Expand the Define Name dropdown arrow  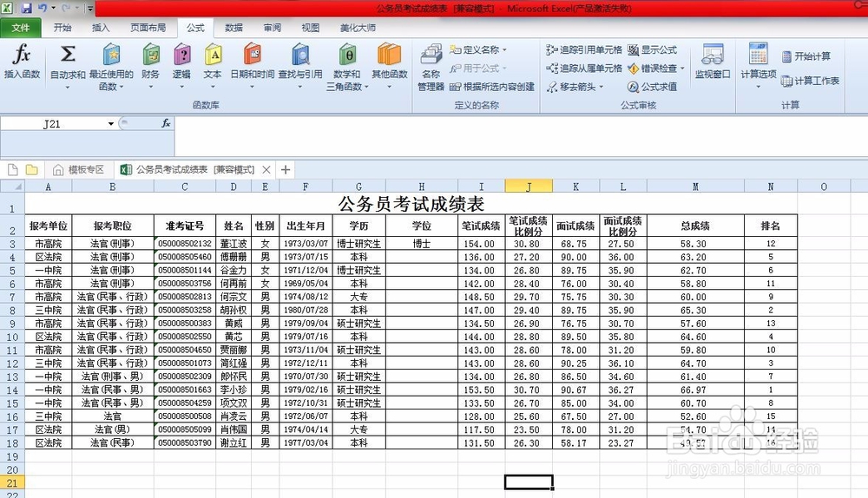[504, 49]
